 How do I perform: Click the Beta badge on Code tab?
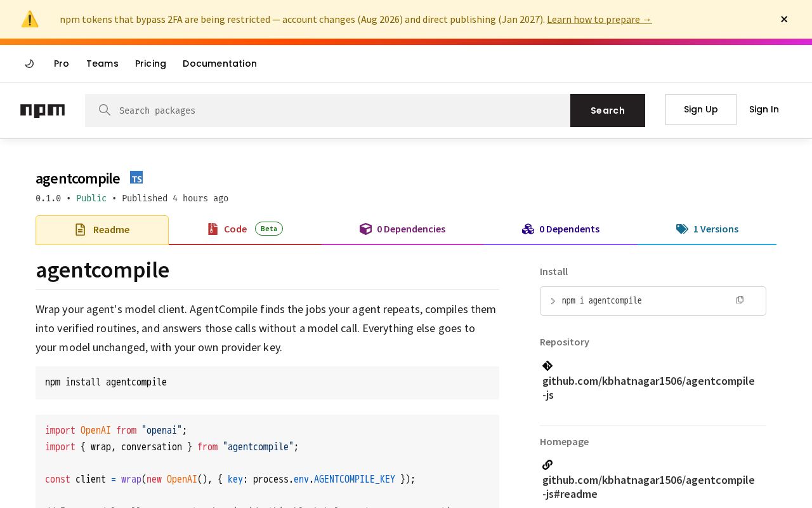coord(269,229)
